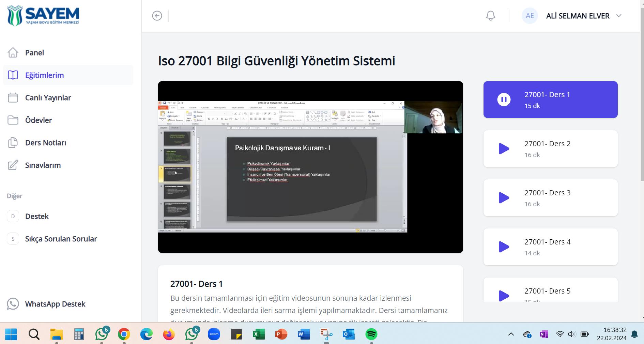
Task: Open the Panel home icon
Action: pos(13,53)
